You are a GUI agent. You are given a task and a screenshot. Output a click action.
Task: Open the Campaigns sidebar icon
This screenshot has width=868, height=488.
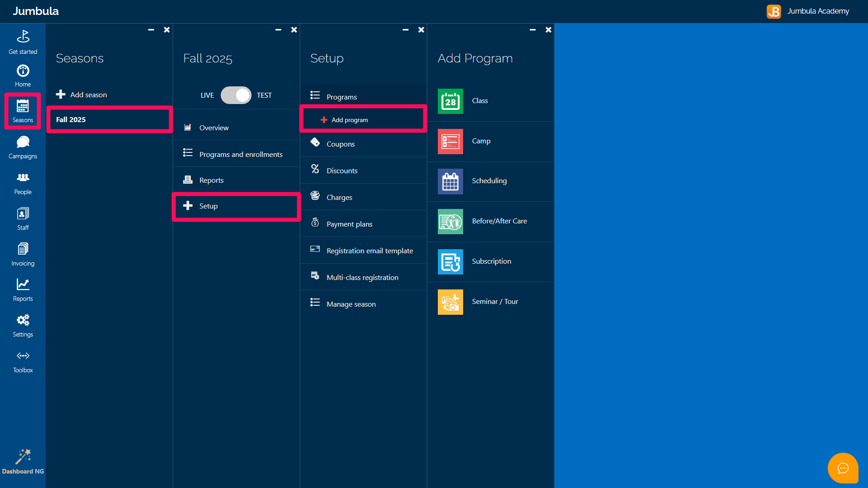pos(23,147)
